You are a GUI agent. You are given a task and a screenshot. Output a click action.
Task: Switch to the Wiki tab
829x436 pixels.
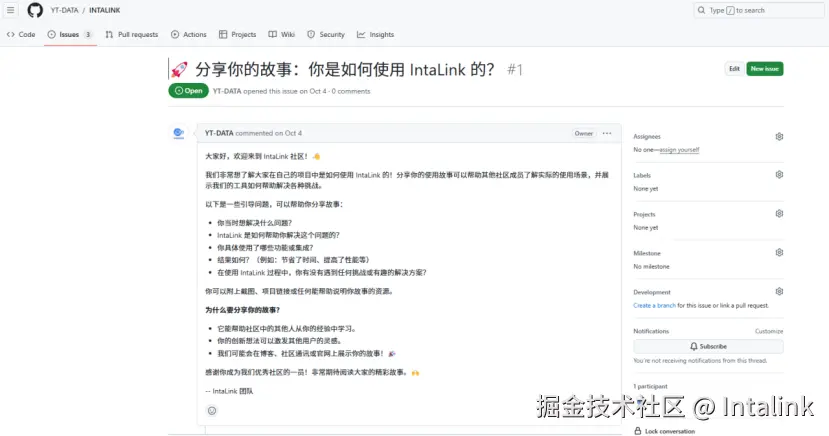[281, 34]
